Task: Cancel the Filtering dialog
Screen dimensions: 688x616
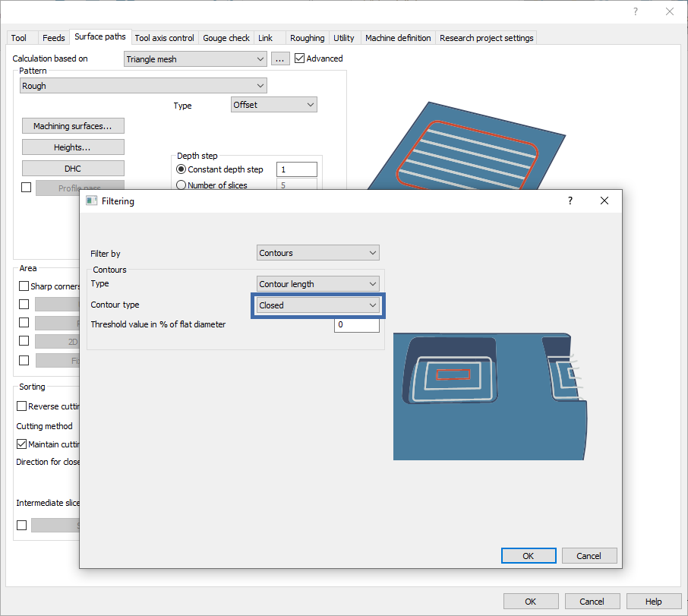Action: pyautogui.click(x=589, y=556)
